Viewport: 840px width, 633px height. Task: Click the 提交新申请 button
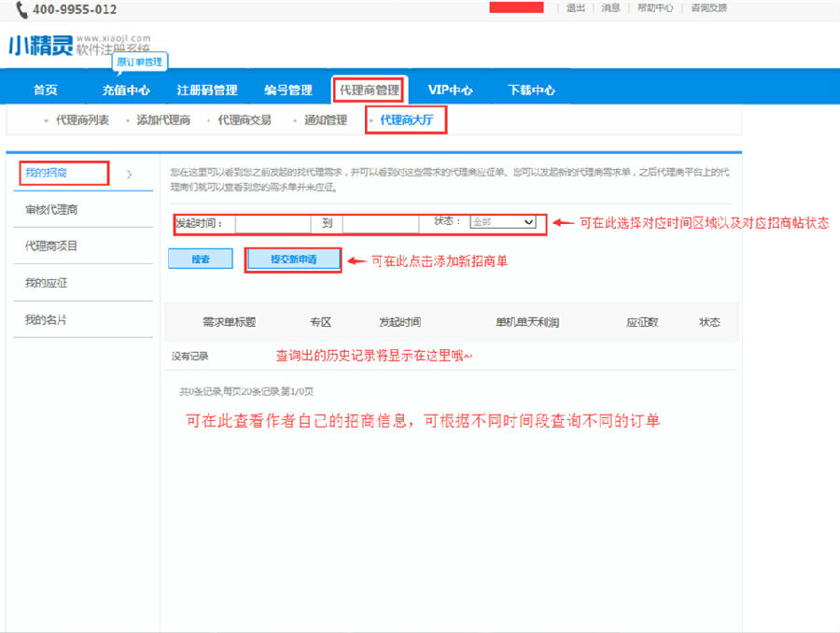pyautogui.click(x=293, y=260)
